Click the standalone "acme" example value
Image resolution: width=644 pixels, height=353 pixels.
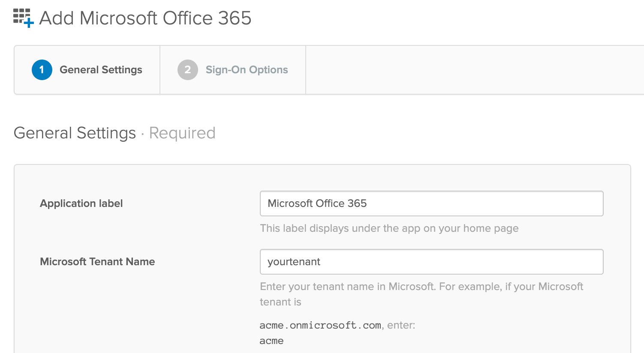click(271, 341)
